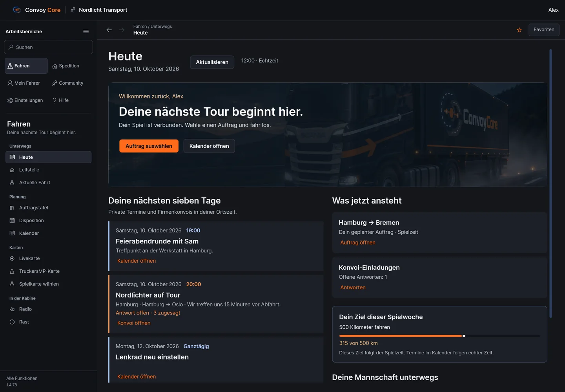This screenshot has height=392, width=565.
Task: Open Livekarte in the sidebar
Action: (x=48, y=258)
